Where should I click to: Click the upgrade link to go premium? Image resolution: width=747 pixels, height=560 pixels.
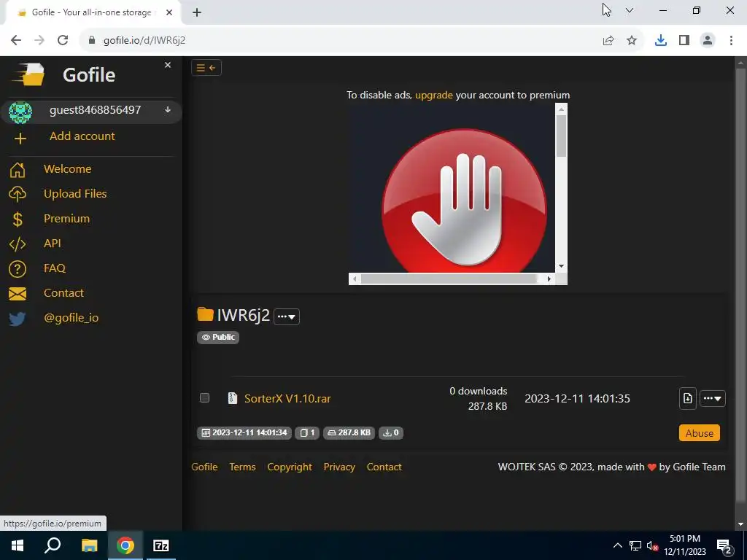coord(433,95)
